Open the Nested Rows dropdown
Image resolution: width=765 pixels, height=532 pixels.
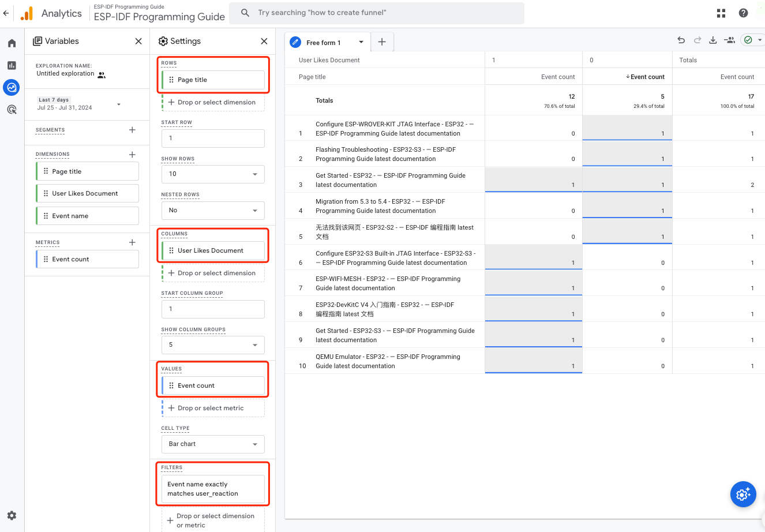click(213, 210)
